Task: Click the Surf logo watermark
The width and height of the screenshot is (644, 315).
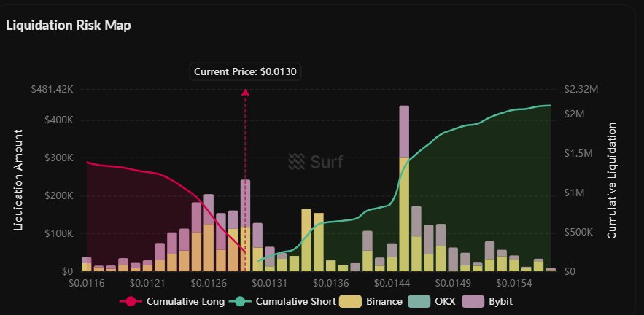Action: pos(315,161)
